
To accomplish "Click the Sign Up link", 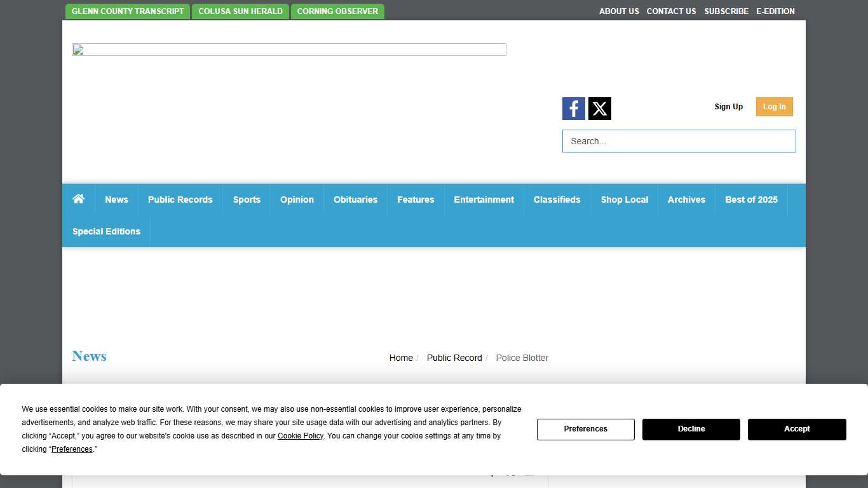I will 728,107.
